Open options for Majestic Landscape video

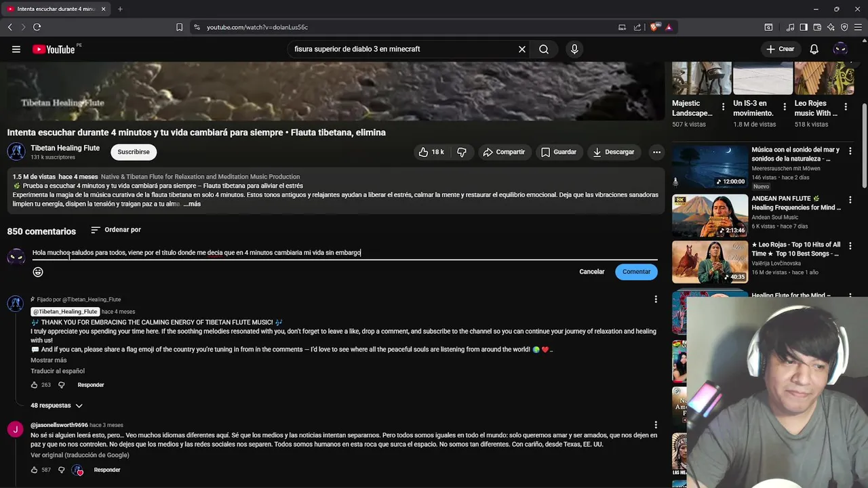coord(724,106)
